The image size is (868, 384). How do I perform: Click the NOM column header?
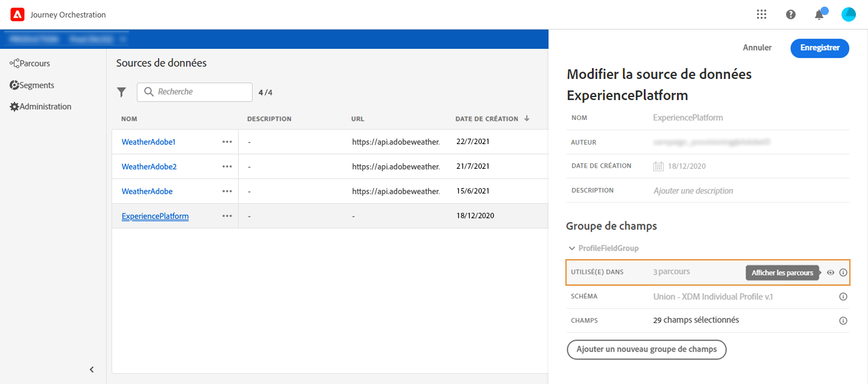[x=129, y=119]
